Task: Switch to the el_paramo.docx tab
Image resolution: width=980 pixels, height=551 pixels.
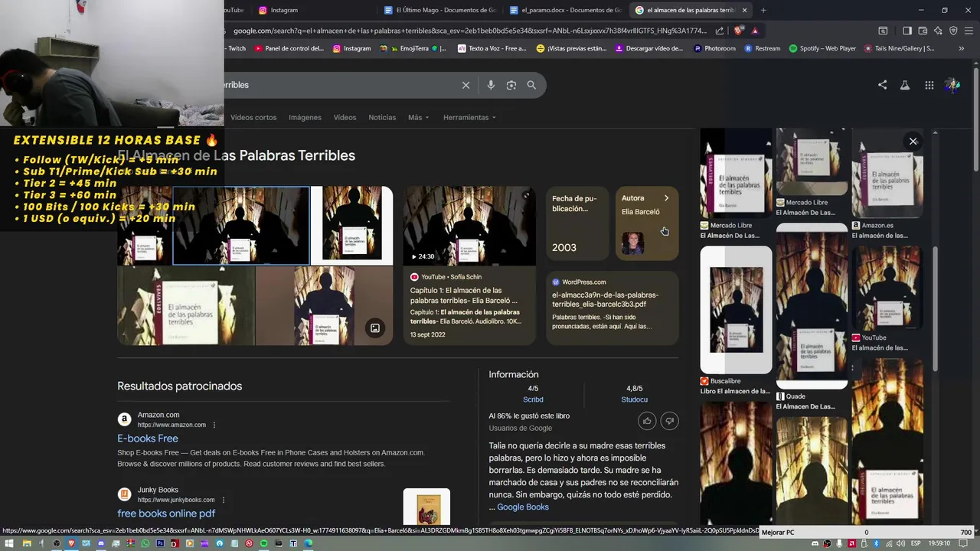Action: (x=566, y=10)
